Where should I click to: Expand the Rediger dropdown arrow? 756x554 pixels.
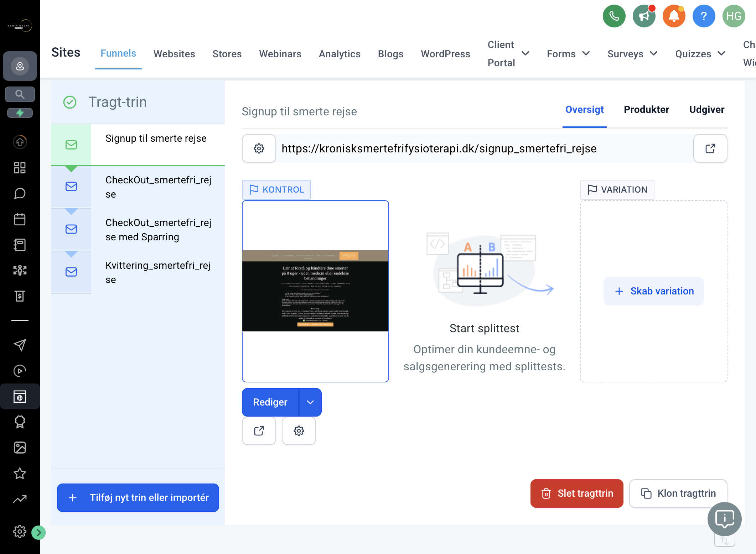[x=310, y=402]
